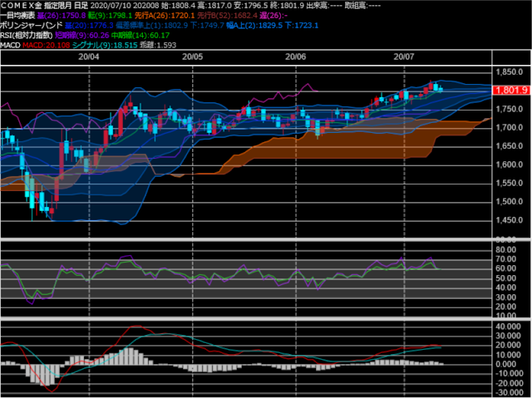Click the 先行B(52):1682.4 value
532x398 pixels.
(227, 15)
